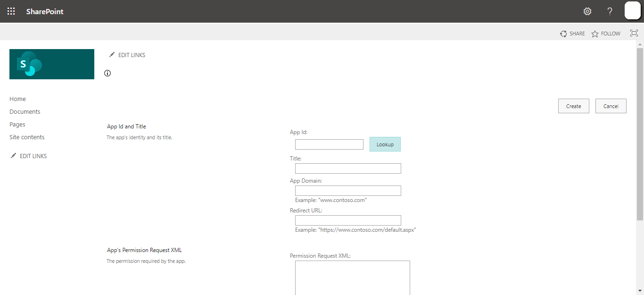Image resolution: width=644 pixels, height=295 pixels.
Task: Click the 'App Id and Title' section heading
Action: [x=126, y=126]
